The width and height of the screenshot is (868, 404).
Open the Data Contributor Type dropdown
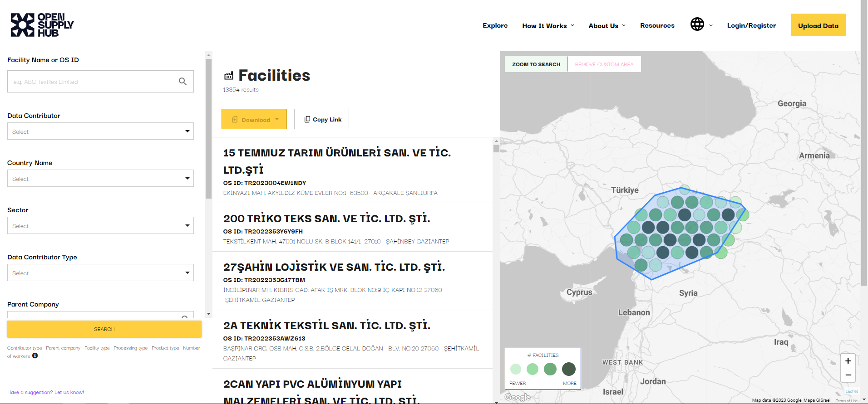[100, 273]
